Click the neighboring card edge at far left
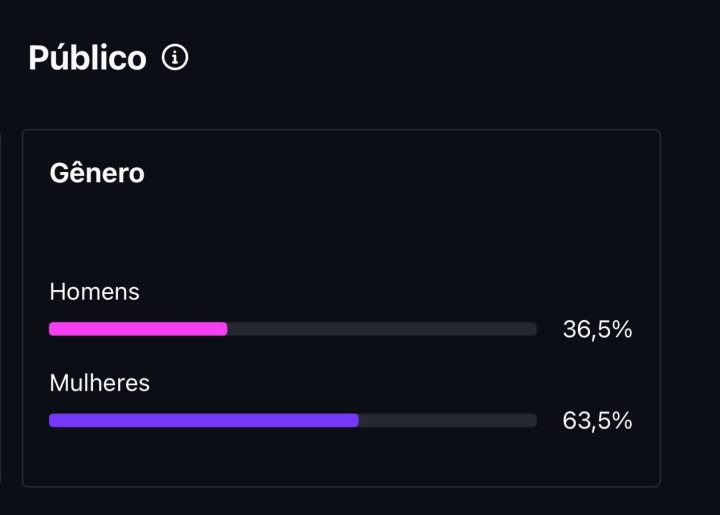Viewport: 720px width, 515px height. tap(0, 308)
